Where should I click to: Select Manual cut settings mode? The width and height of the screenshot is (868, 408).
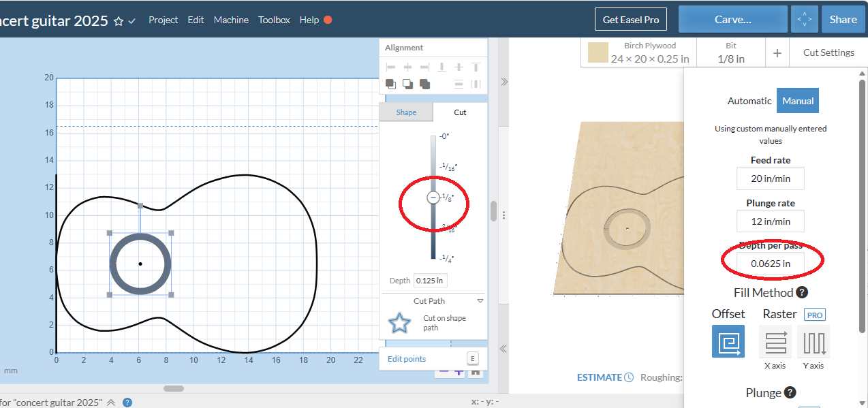(797, 101)
